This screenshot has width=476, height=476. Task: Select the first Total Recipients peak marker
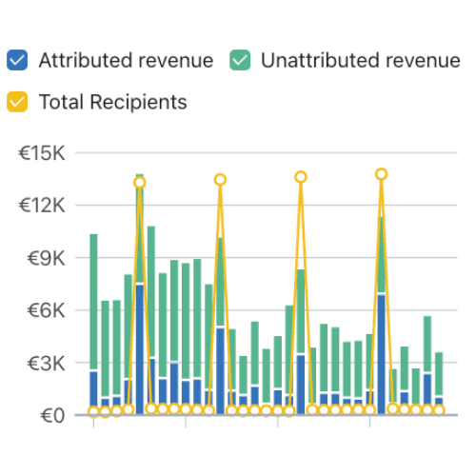coord(140,183)
